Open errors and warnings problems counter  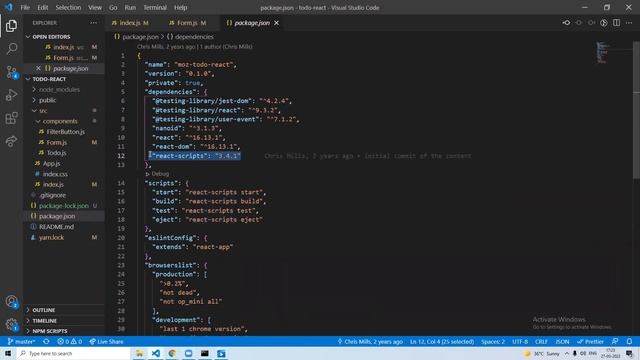pyautogui.click(x=69, y=341)
